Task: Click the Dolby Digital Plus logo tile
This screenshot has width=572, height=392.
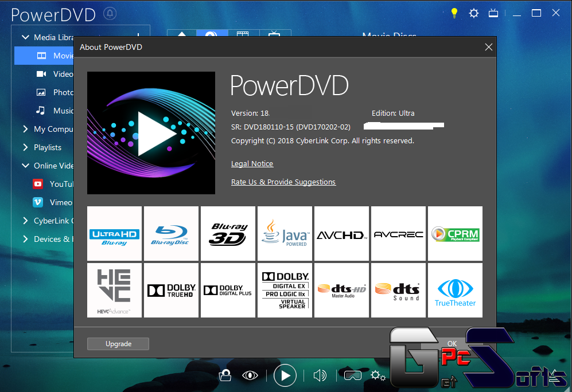Action: click(x=228, y=291)
